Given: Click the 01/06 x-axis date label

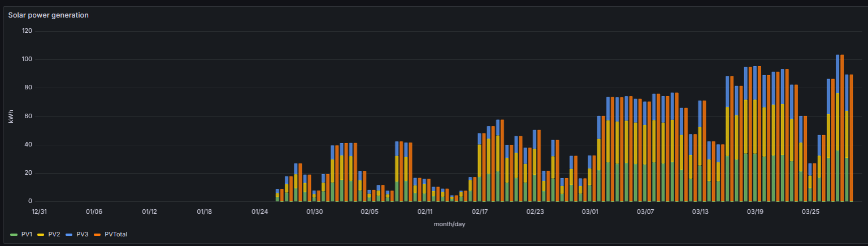Looking at the screenshot, I should pyautogui.click(x=94, y=212).
